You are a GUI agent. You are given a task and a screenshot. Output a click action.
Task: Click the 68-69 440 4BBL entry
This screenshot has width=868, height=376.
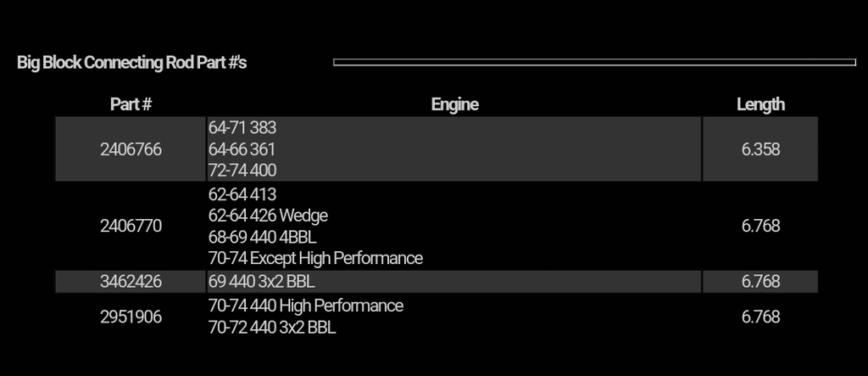click(262, 237)
